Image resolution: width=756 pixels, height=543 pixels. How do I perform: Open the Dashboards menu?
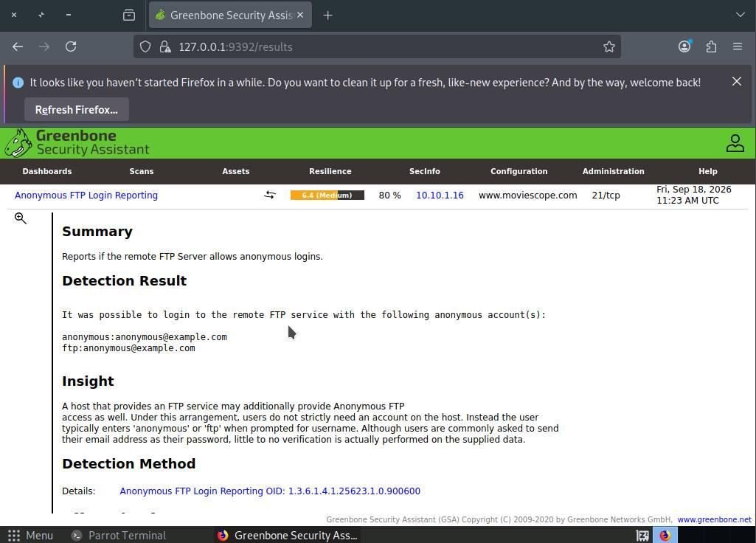pos(46,171)
